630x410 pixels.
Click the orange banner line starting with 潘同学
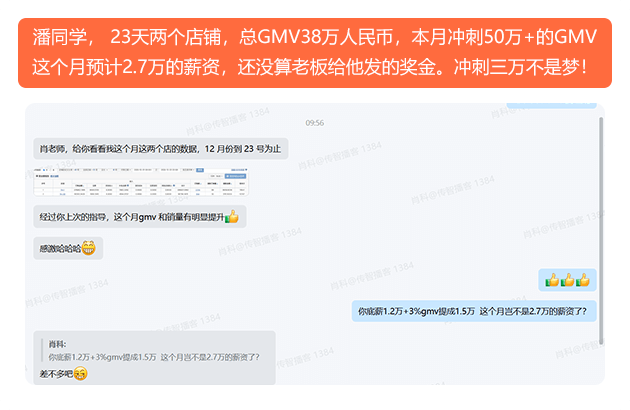click(315, 37)
